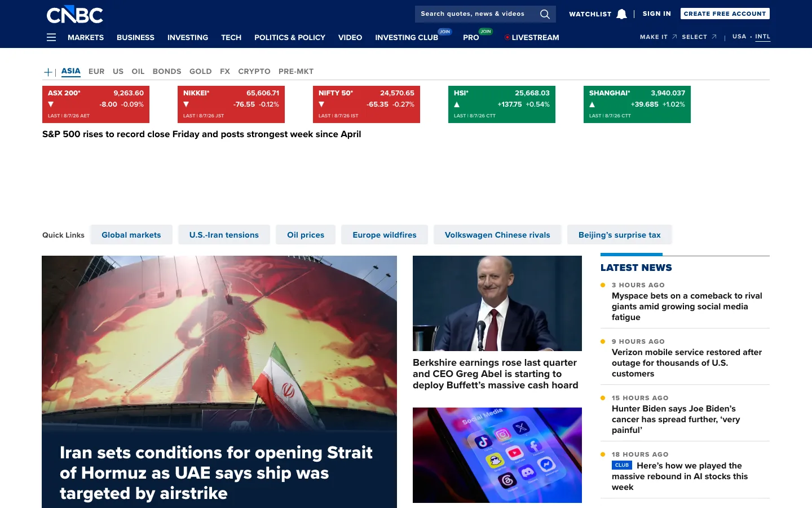Select the PRE-MKT tab
This screenshot has height=508, width=812.
point(296,72)
